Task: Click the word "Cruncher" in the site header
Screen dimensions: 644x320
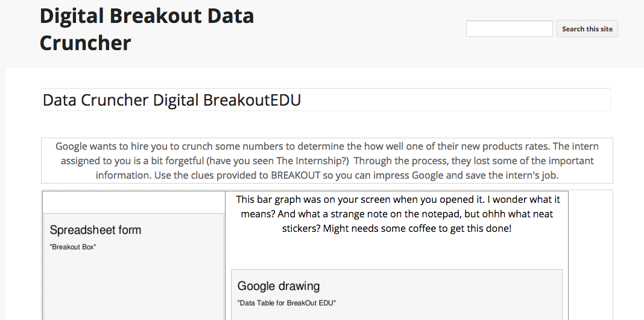Action: 86,43
